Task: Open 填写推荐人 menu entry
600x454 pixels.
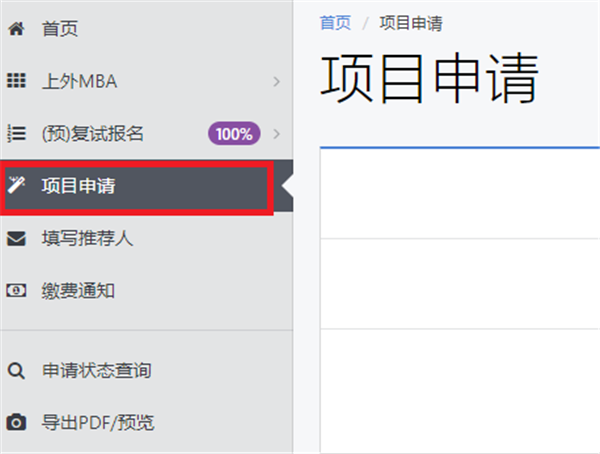Action: tap(87, 238)
